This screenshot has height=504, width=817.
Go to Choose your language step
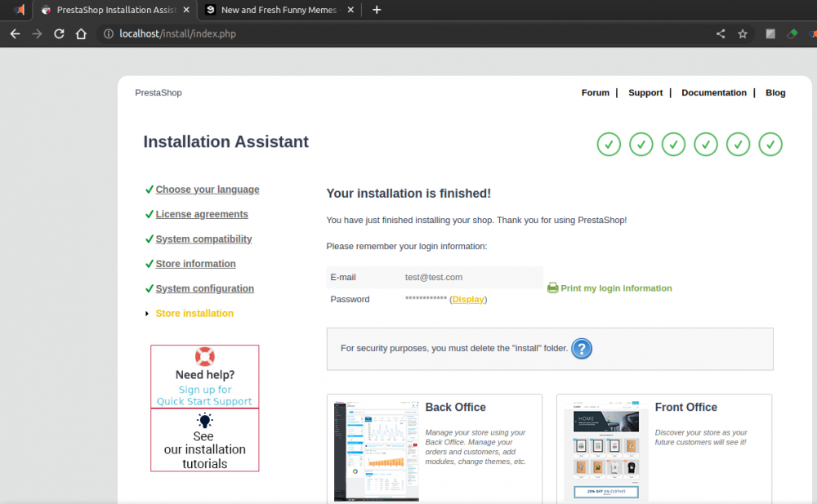pyautogui.click(x=208, y=190)
